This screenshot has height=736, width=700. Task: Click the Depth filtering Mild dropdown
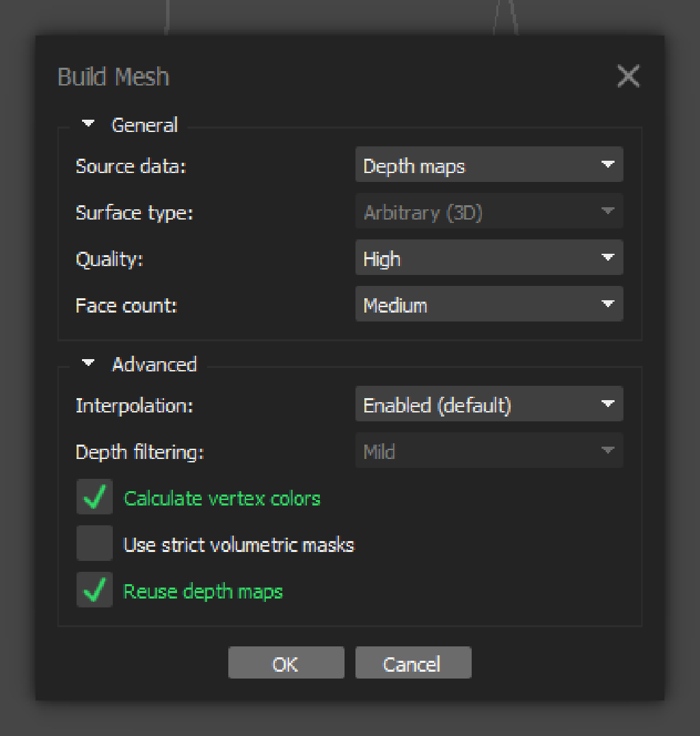[x=489, y=451]
